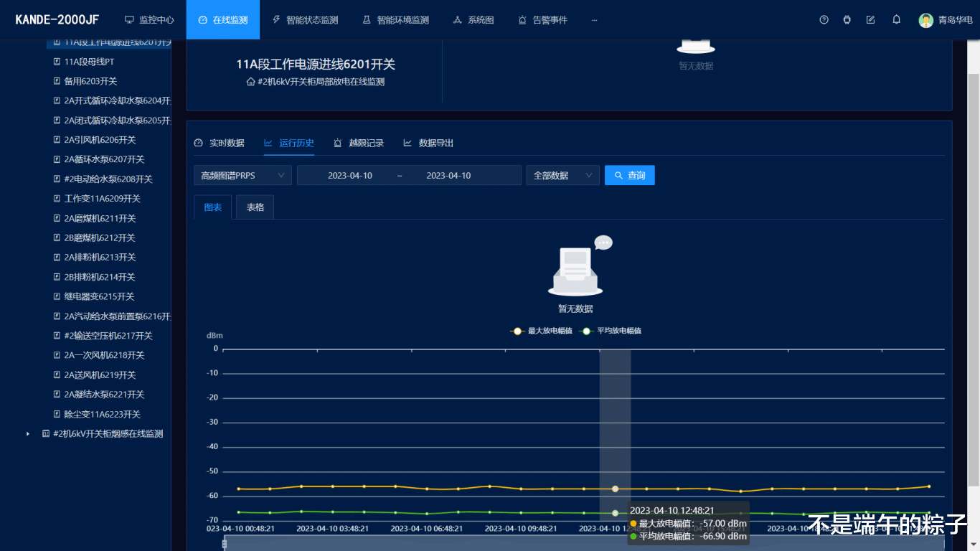This screenshot has height=551, width=980.
Task: Open 智能状态监测 from the top menu
Action: [305, 20]
